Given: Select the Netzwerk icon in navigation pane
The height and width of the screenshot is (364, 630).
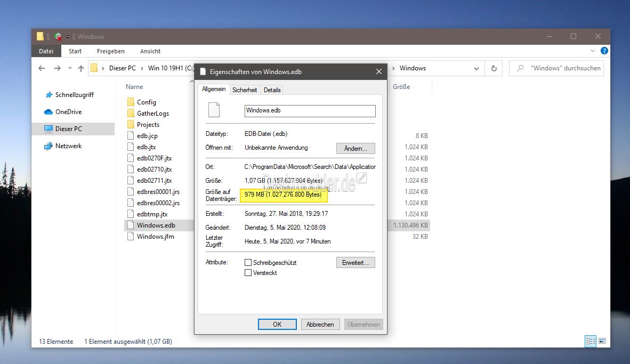Looking at the screenshot, I should click(49, 146).
